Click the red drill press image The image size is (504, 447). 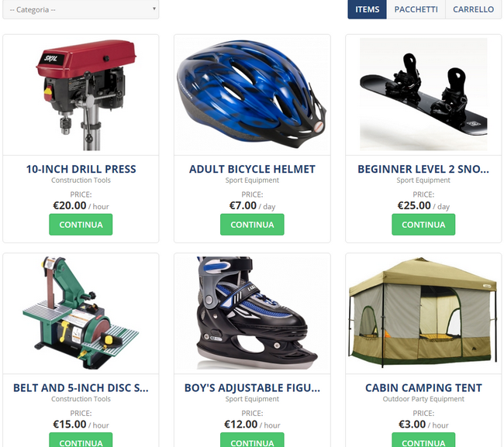(86, 95)
